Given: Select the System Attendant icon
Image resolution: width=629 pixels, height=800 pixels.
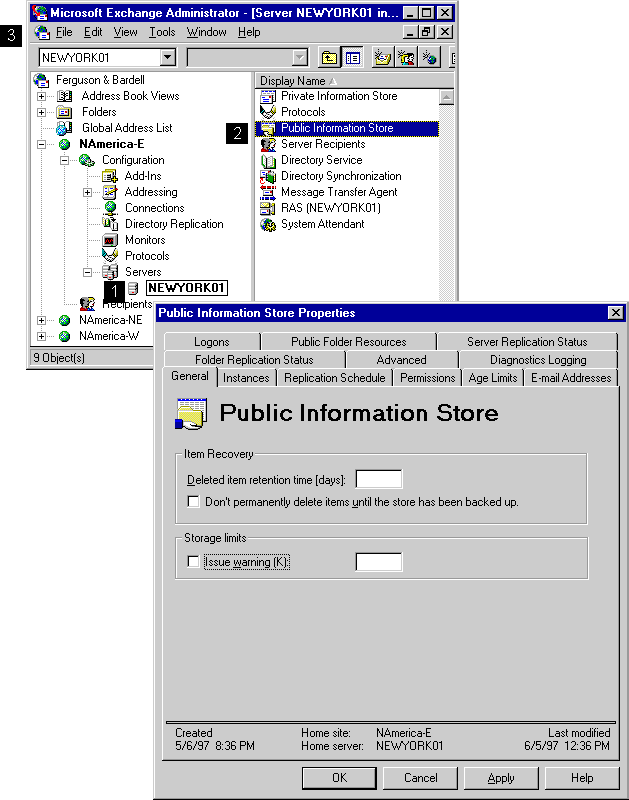Looking at the screenshot, I should click(x=268, y=224).
